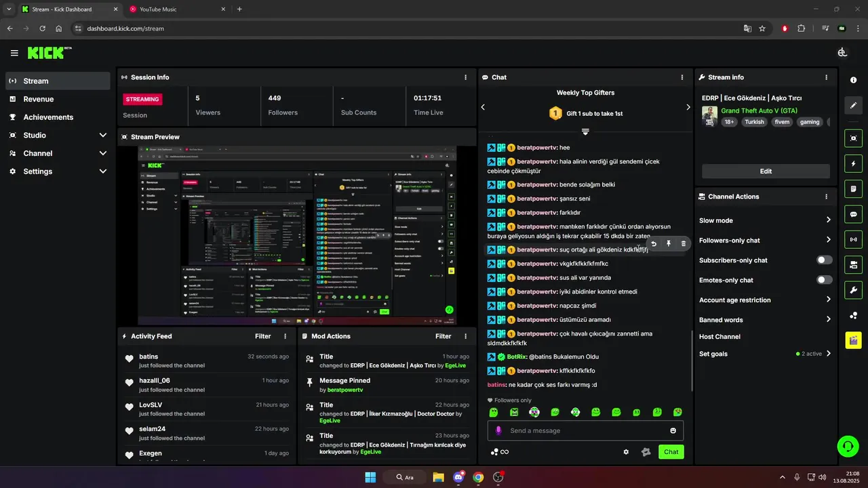
Task: Delete the hovered chat message with trash icon
Action: [683, 243]
